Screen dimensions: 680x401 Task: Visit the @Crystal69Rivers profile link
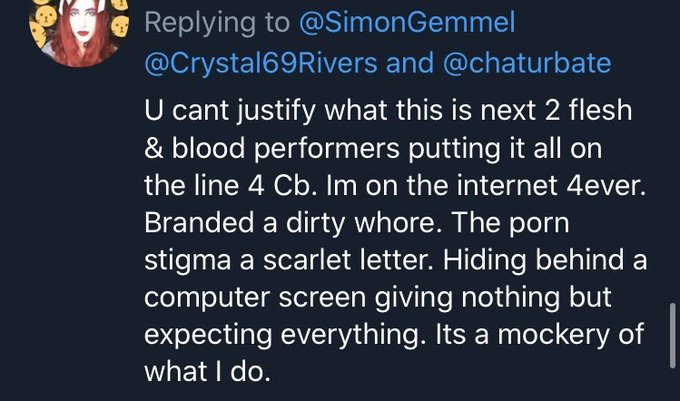point(261,63)
